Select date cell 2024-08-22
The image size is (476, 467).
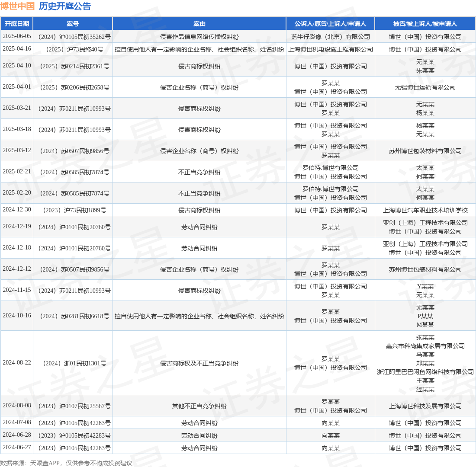pos(17,363)
